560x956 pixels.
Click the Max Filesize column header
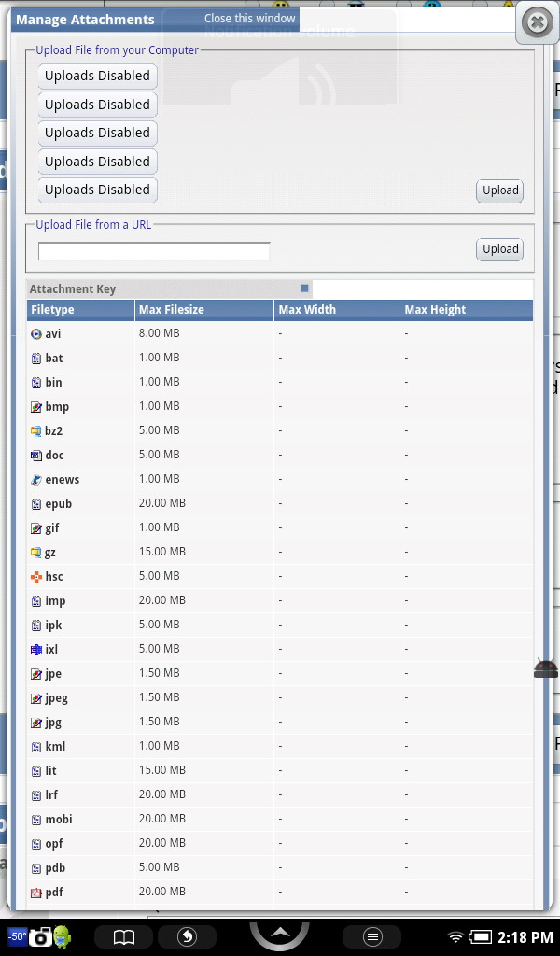tap(204, 310)
